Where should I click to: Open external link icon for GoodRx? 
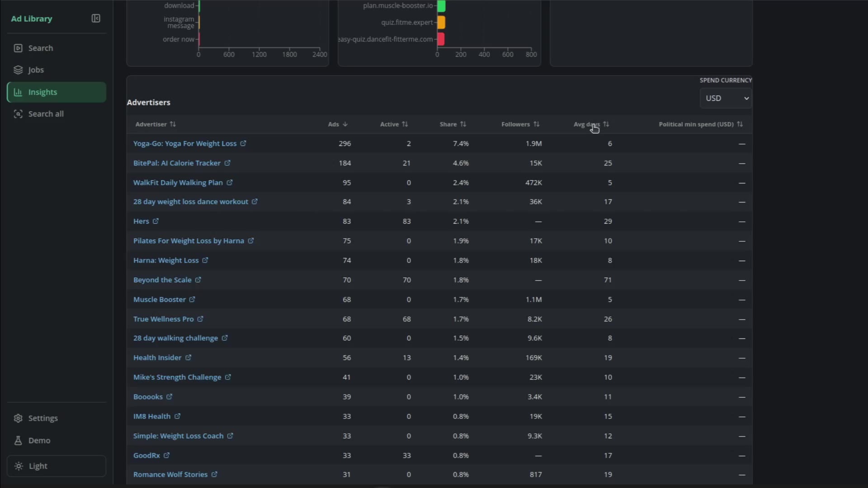(166, 455)
